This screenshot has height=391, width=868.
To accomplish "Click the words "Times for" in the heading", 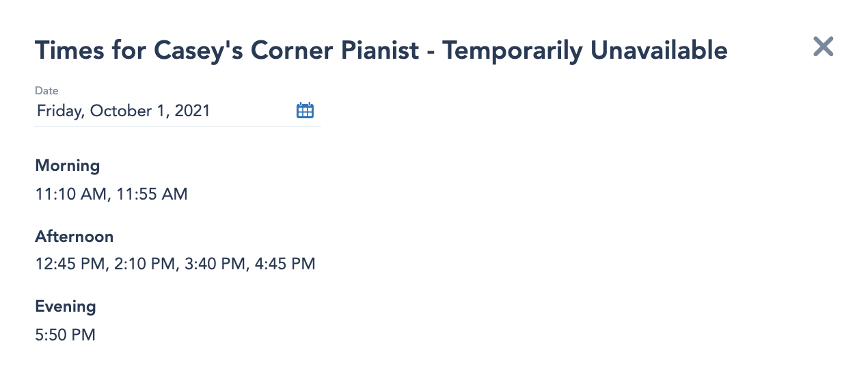I will (90, 50).
